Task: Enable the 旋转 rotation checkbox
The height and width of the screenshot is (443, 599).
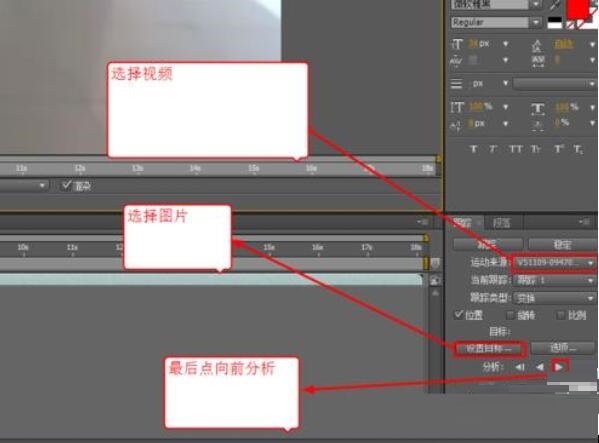Action: 510,315
